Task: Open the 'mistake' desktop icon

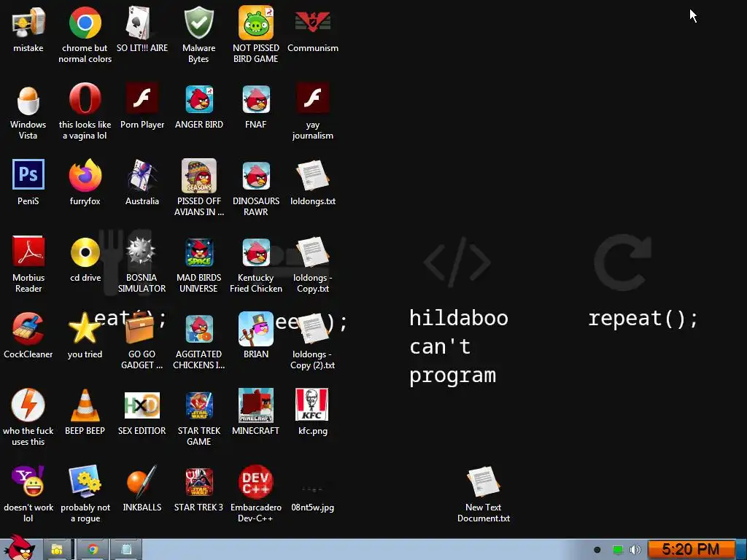Action: click(x=28, y=23)
